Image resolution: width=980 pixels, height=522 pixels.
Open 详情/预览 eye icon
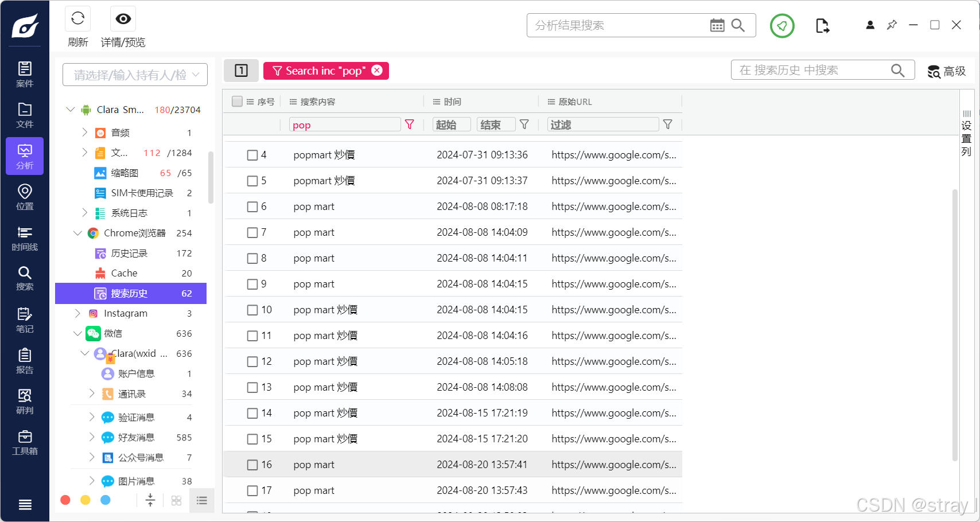[x=123, y=19]
